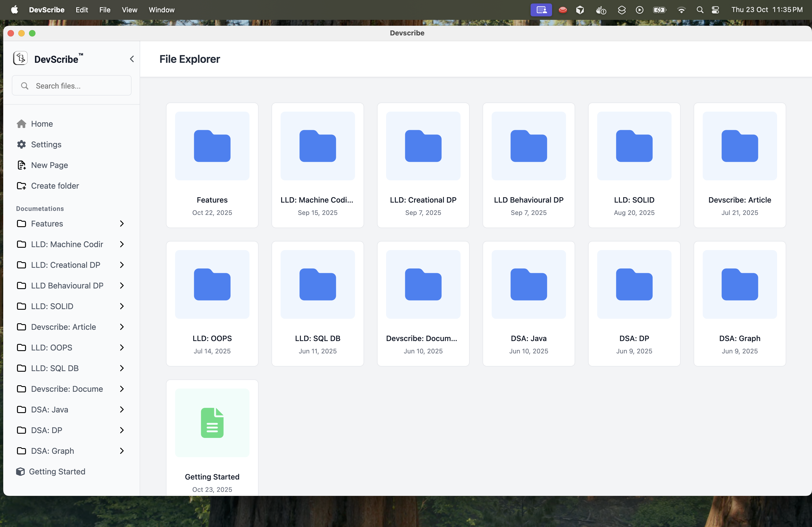Image resolution: width=812 pixels, height=527 pixels.
Task: Open the DevScribe logo icon in sidebar
Action: pos(20,58)
